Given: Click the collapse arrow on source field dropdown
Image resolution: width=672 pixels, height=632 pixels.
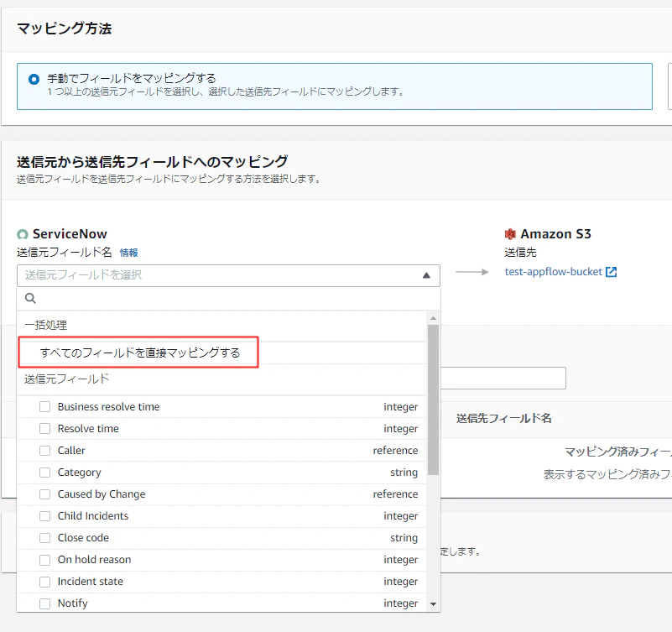Looking at the screenshot, I should 426,275.
